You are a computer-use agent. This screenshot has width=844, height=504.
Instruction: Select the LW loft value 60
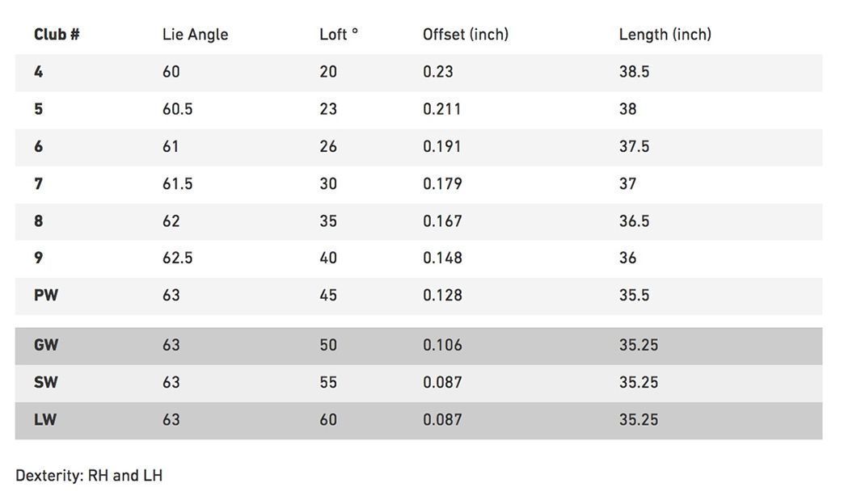[x=328, y=420]
